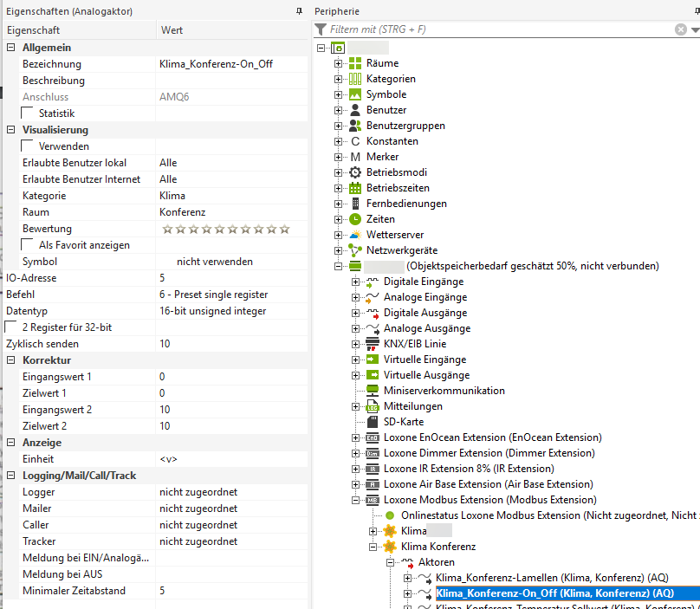Toggle the 2 Register für 32-bit checkbox
700x609 pixels.
click(x=10, y=327)
